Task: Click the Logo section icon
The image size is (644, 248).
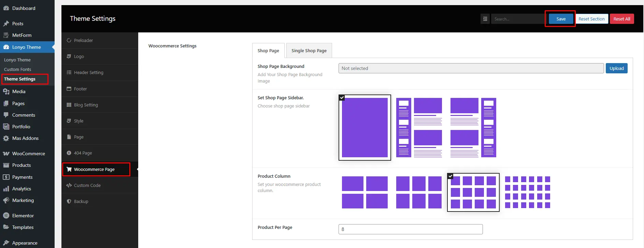Action: coord(69,56)
